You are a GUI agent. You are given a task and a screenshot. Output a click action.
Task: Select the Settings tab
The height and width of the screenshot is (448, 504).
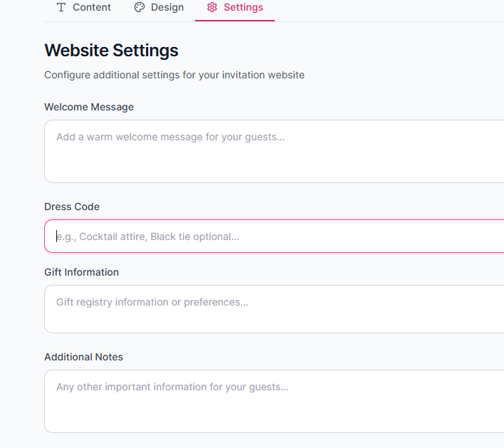[235, 7]
